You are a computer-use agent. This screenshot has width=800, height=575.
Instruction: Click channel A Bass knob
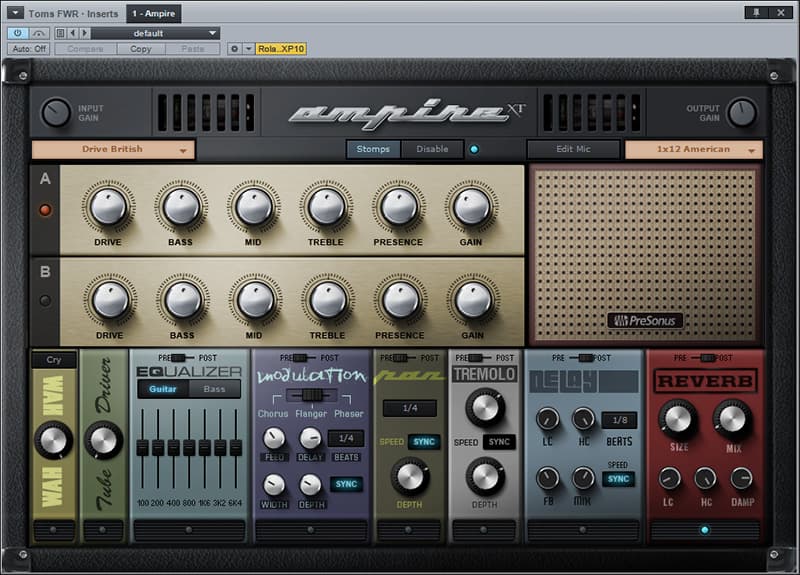pos(181,207)
